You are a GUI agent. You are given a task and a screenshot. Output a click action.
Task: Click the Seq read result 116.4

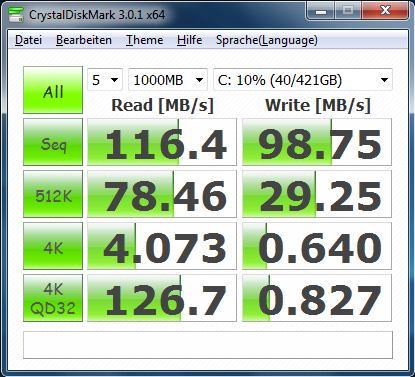point(162,142)
